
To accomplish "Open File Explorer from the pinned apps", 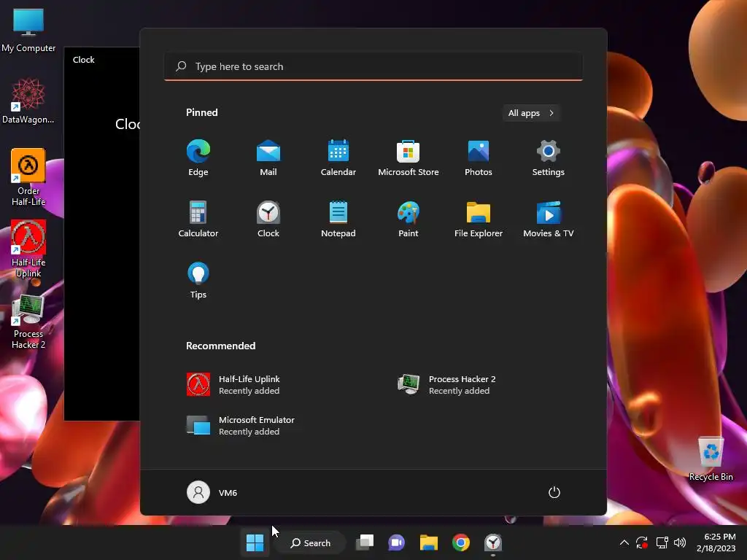I will [479, 219].
